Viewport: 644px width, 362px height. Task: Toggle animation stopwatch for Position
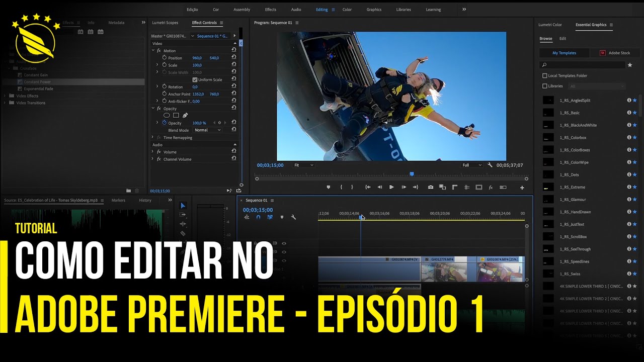[x=164, y=58]
